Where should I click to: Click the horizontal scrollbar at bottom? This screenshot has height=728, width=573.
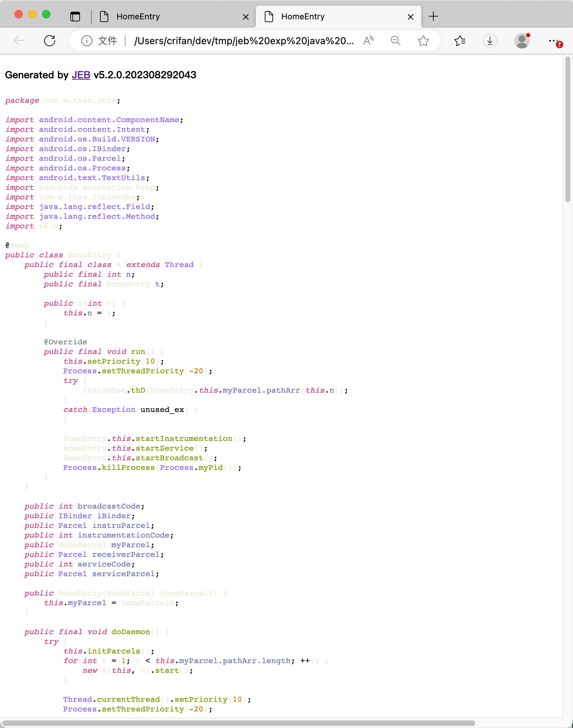(239, 723)
